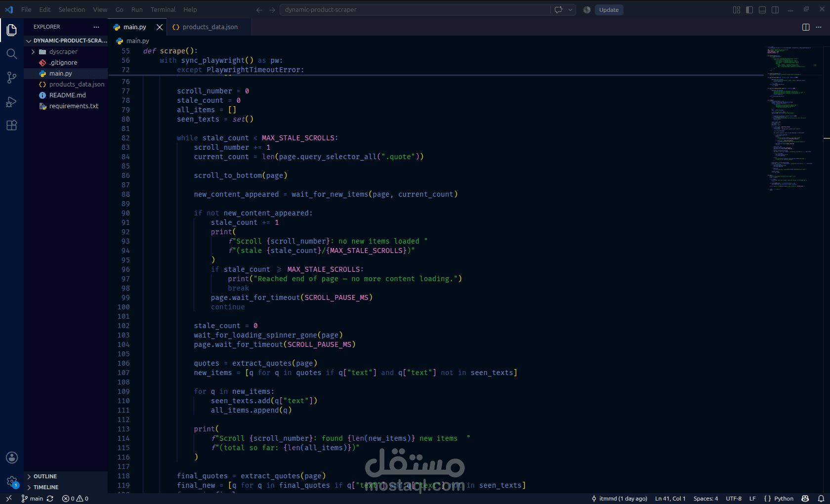Collapse DYNAMIC-PRODUCT-SCRAPER root folder

click(66, 41)
